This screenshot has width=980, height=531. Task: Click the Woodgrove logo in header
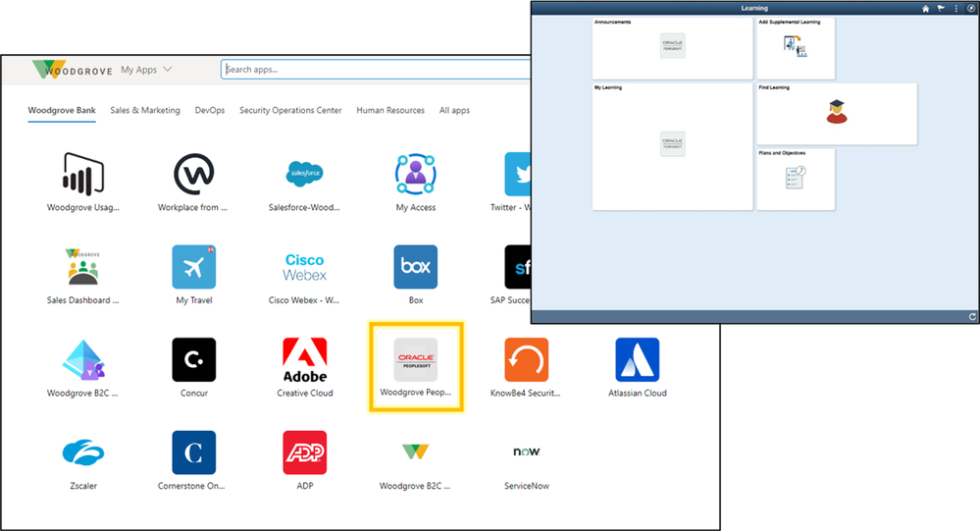[x=73, y=70]
